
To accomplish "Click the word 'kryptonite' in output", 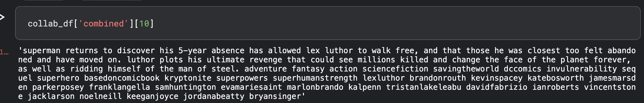I will (188, 78).
